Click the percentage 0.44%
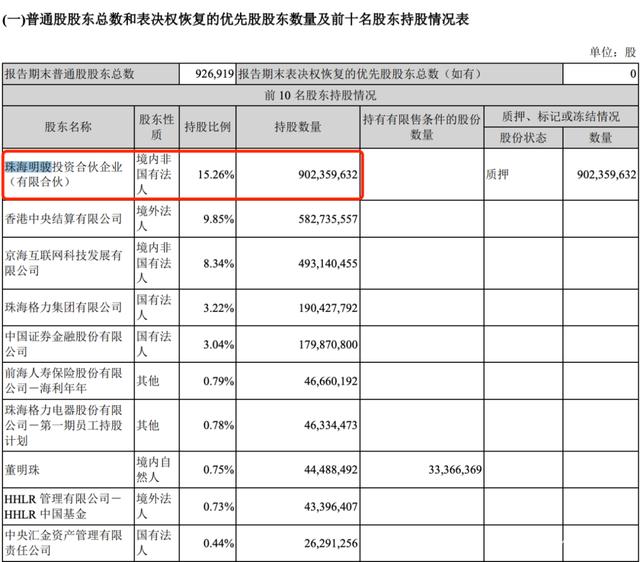Viewport: 640px width, 562px height. click(219, 543)
